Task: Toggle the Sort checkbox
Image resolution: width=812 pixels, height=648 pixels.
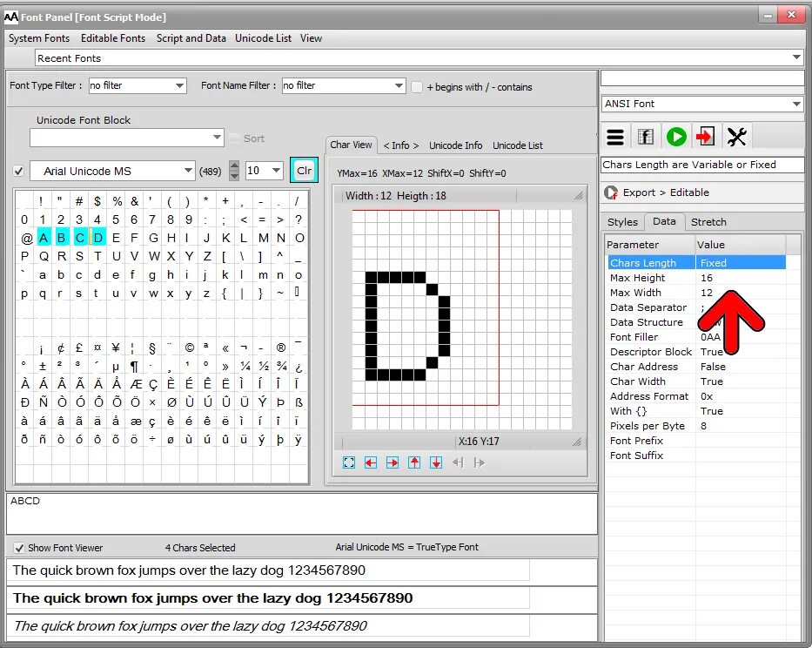Action: [234, 138]
